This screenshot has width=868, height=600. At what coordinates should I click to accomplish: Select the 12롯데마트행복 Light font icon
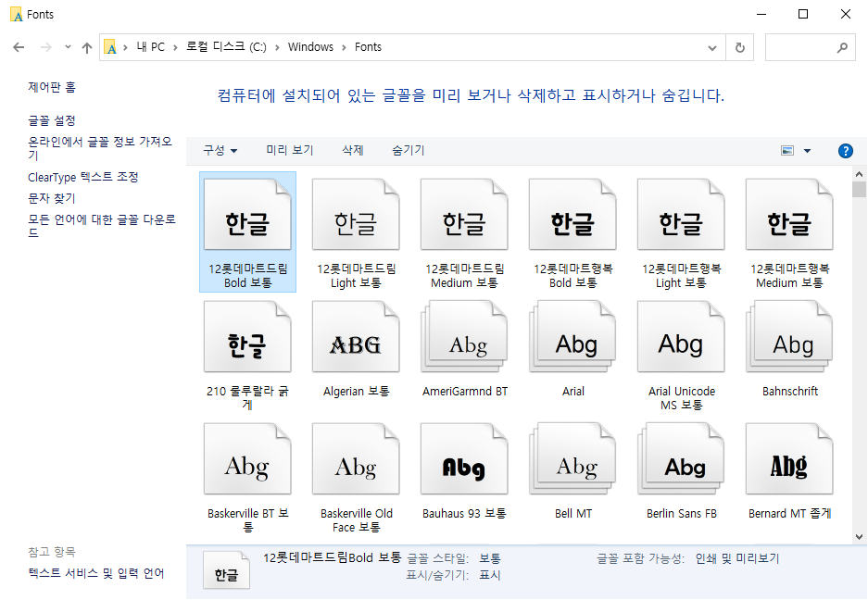tap(682, 214)
